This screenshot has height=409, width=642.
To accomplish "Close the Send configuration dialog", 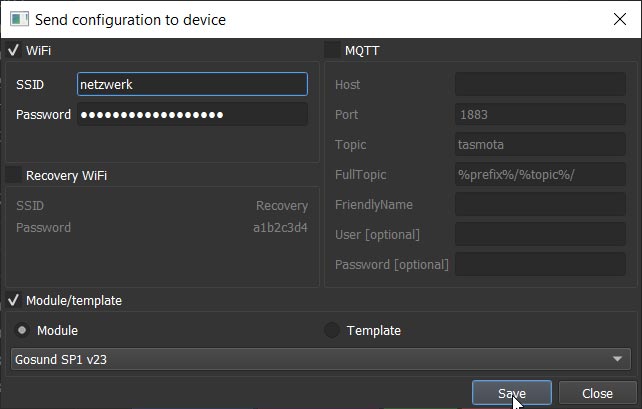I will [x=619, y=19].
